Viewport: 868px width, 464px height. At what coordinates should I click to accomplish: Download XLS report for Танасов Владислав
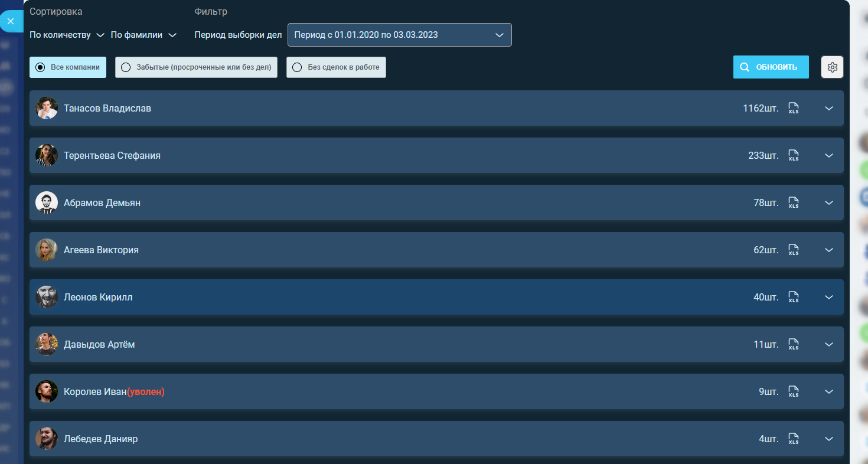click(x=794, y=108)
